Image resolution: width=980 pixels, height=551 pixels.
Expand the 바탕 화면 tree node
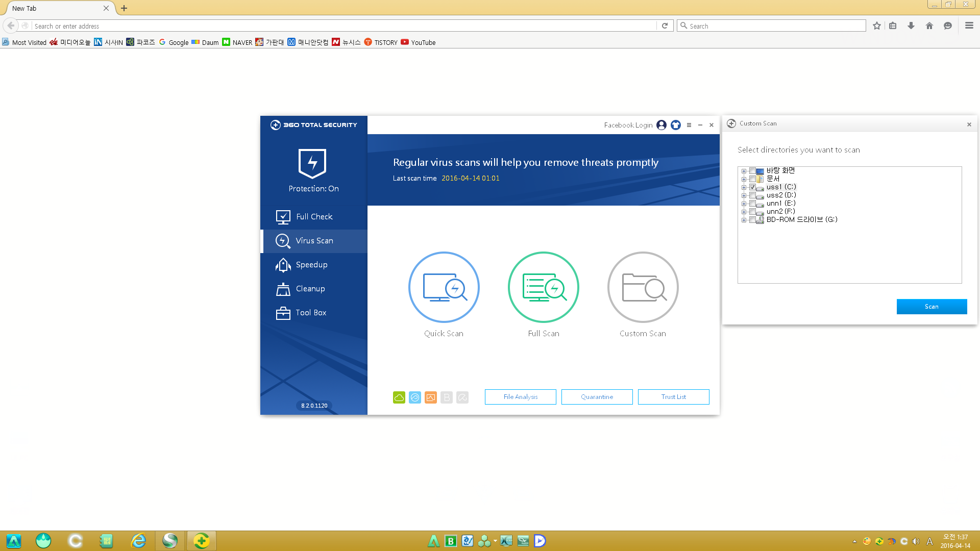click(x=744, y=171)
